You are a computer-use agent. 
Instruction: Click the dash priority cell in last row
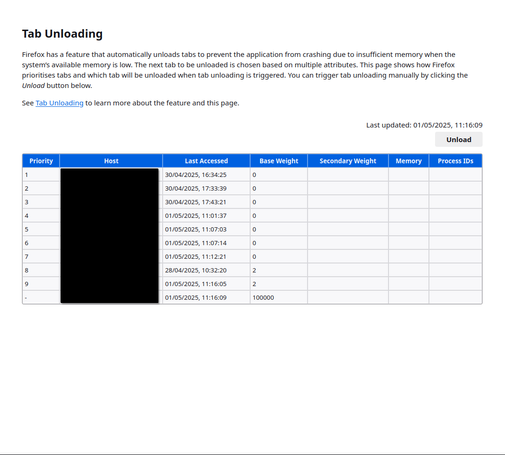[41, 297]
